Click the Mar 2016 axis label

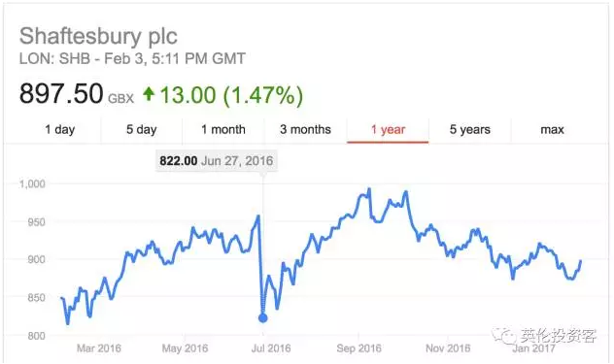pyautogui.click(x=99, y=348)
